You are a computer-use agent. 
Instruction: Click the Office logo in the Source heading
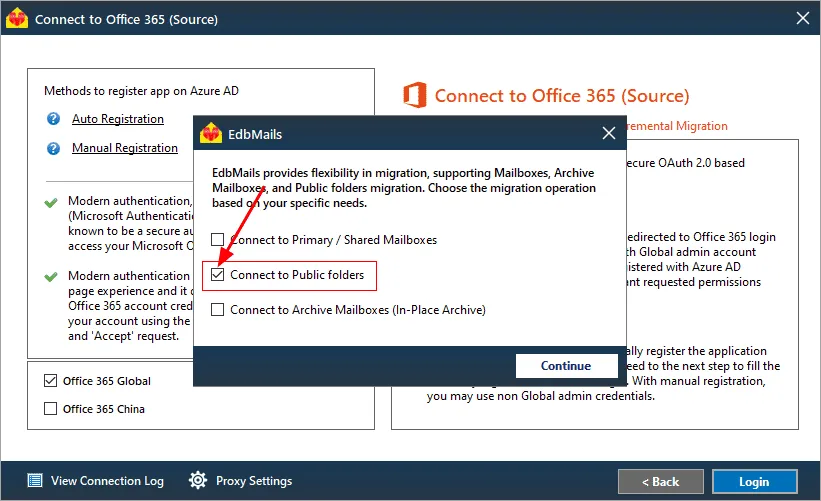(415, 95)
